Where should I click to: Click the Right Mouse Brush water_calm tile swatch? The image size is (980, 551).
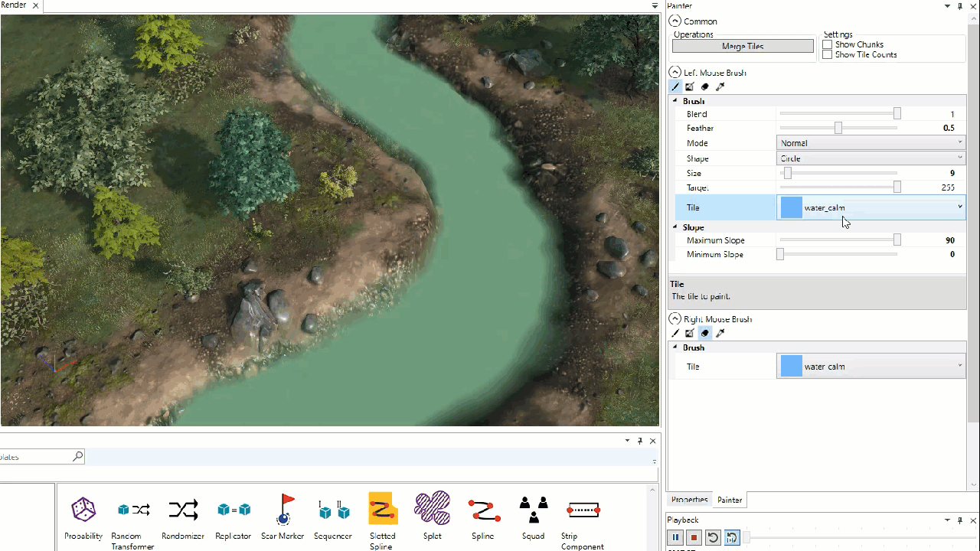[x=791, y=367]
